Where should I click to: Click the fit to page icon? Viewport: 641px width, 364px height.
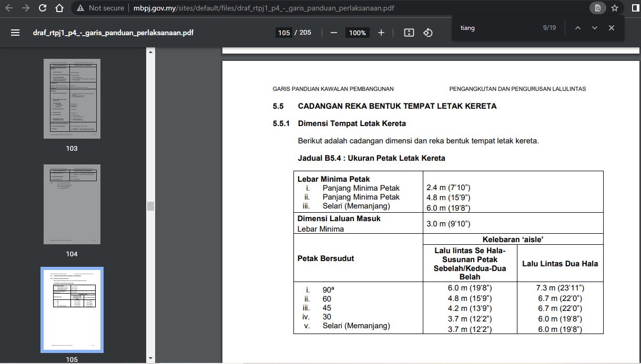pyautogui.click(x=409, y=33)
